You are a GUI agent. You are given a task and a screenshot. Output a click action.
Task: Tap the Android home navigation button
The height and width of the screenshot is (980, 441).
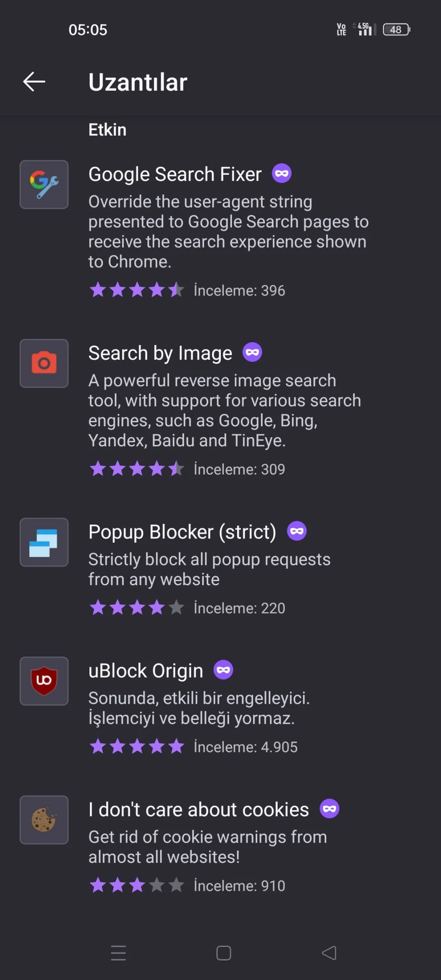(224, 953)
